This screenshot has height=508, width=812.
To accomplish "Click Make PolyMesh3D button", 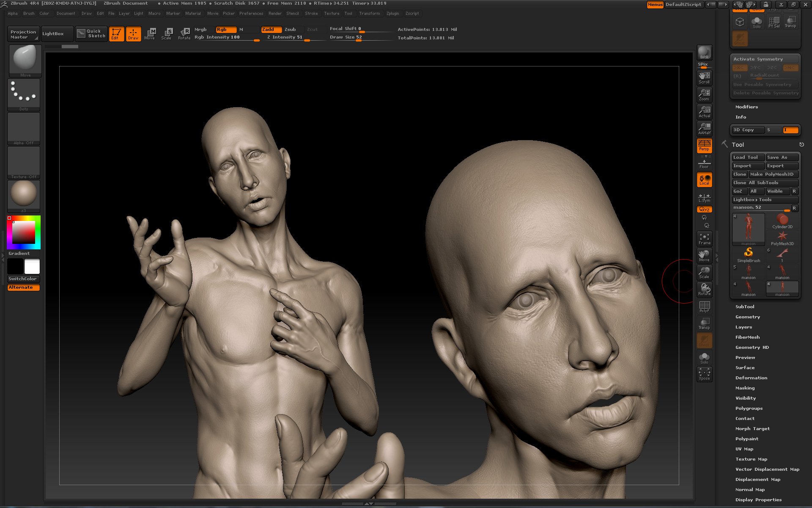I will [774, 174].
